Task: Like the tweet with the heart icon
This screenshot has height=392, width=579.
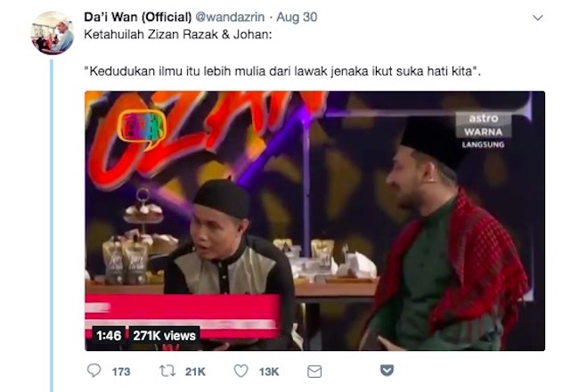Action: click(x=241, y=371)
